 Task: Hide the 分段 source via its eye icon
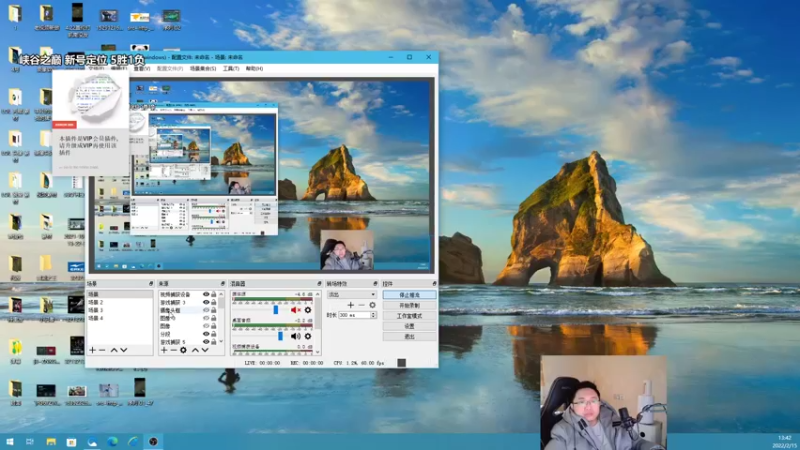[x=206, y=334]
